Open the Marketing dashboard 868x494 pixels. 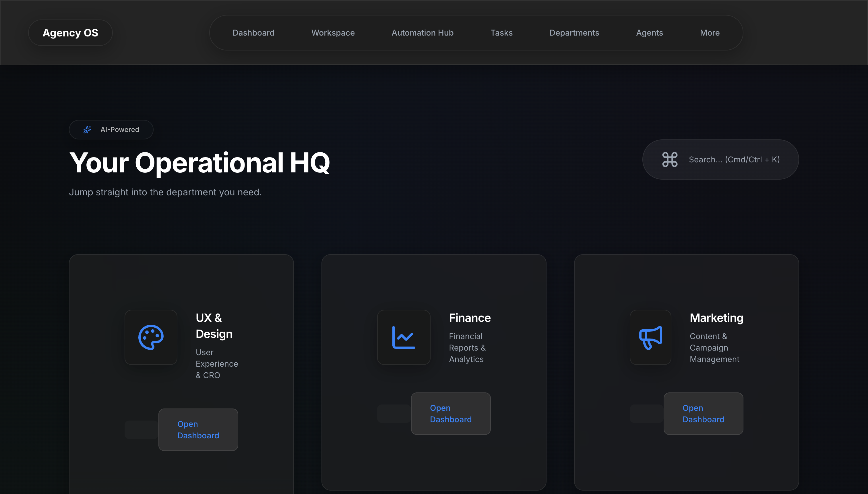tap(703, 413)
